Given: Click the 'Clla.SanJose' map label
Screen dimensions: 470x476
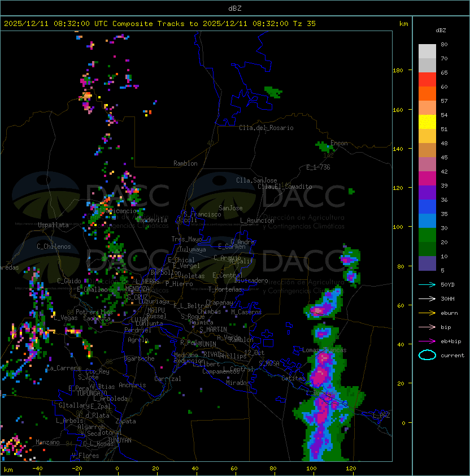Looking at the screenshot, I should (x=256, y=180).
